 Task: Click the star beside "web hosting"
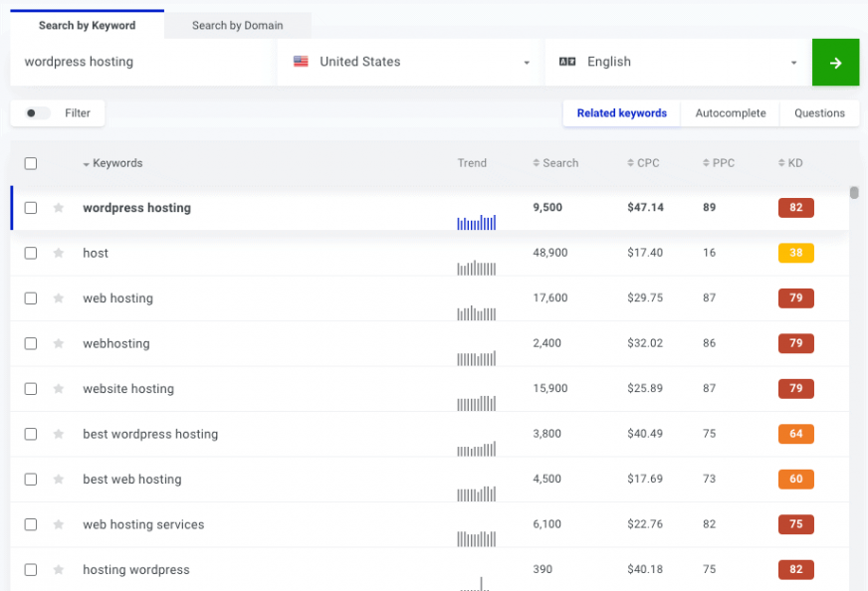58,298
